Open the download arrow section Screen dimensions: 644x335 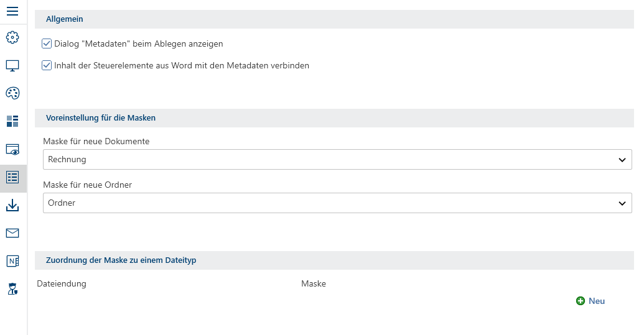[12, 205]
